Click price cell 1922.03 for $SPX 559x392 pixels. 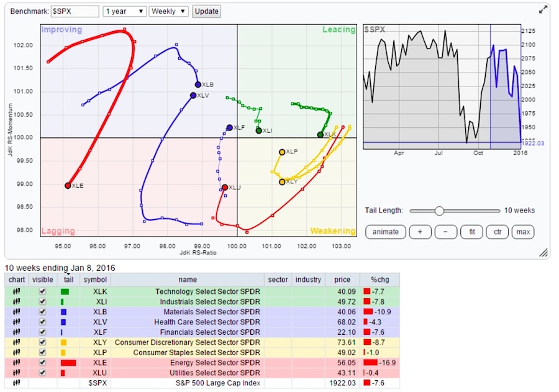pyautogui.click(x=342, y=383)
